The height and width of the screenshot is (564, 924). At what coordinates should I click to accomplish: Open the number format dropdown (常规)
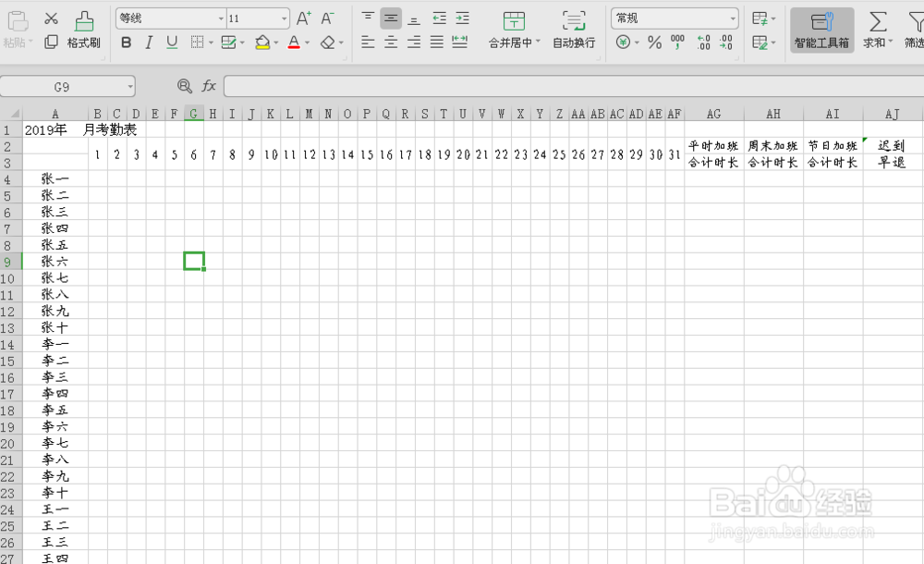733,18
